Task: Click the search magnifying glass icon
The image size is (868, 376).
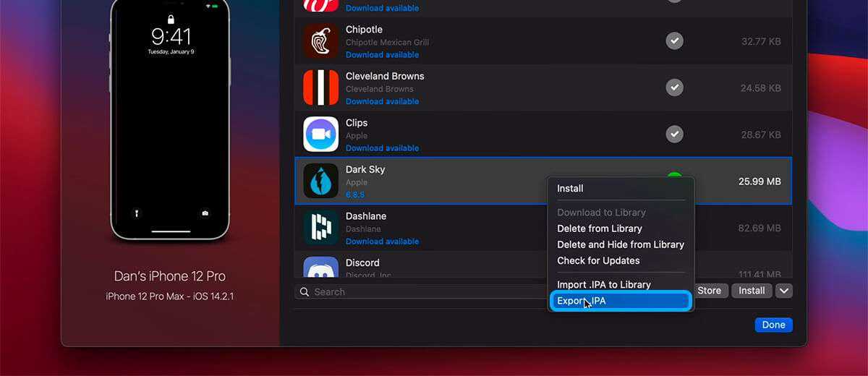Action: coord(305,292)
